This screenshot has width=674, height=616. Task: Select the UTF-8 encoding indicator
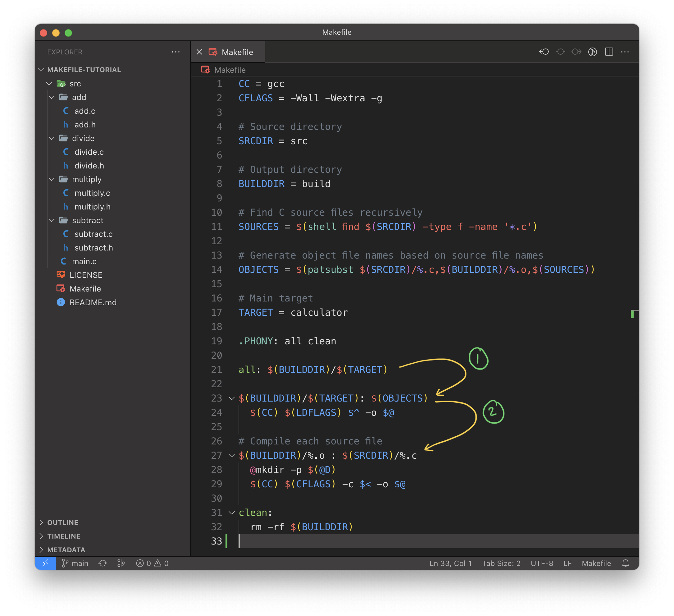point(542,563)
